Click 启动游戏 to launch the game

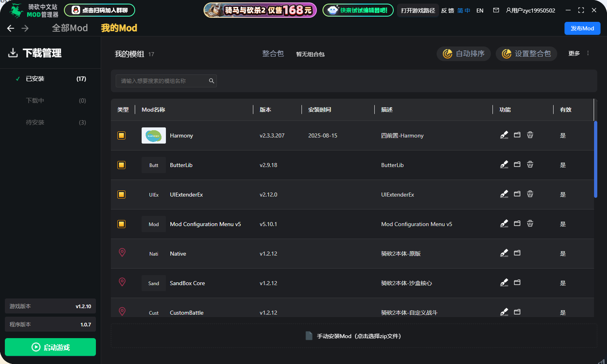tap(50, 347)
